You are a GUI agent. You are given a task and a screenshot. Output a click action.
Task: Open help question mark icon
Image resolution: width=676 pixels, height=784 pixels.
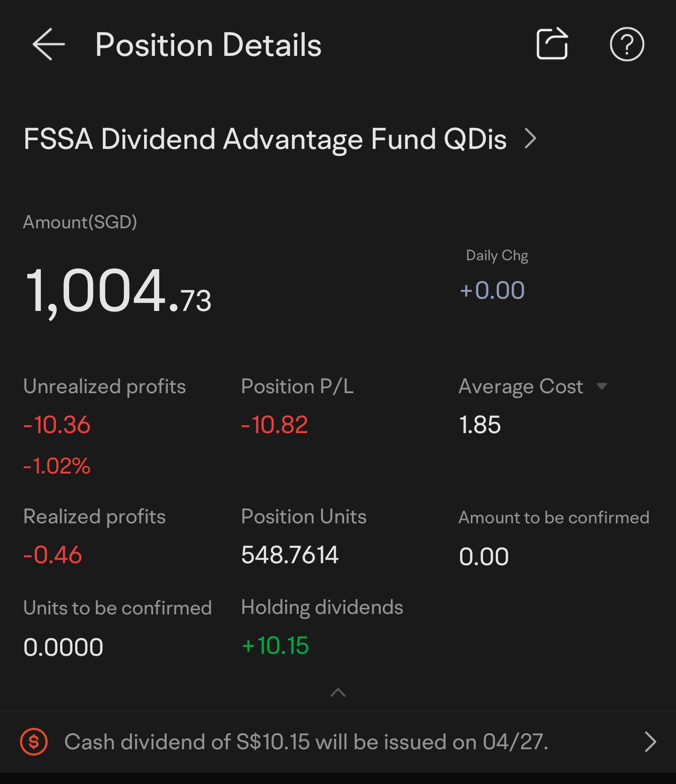[x=627, y=45]
